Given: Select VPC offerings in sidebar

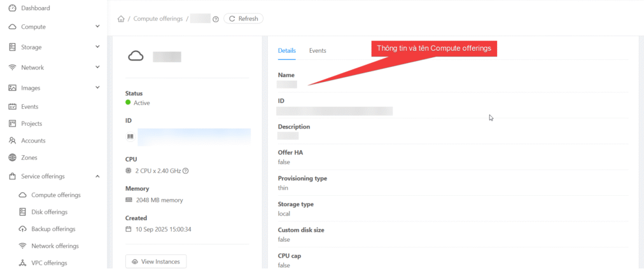Looking at the screenshot, I should pos(49,263).
